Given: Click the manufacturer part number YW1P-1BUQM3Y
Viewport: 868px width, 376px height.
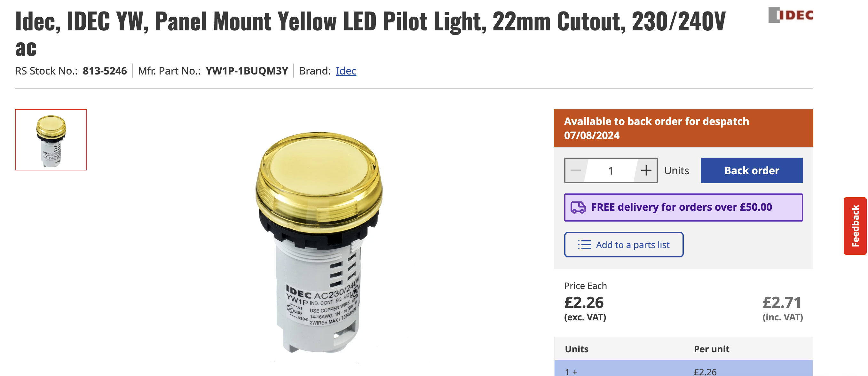Looking at the screenshot, I should 247,71.
